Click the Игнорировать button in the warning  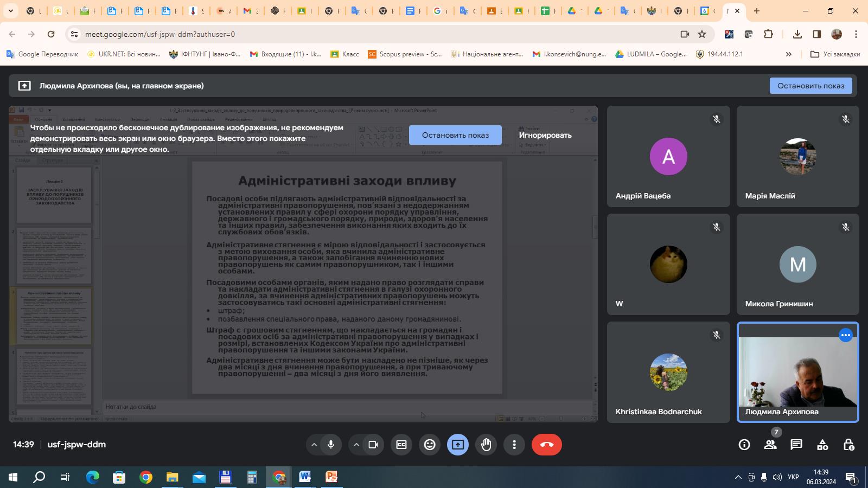tap(545, 135)
